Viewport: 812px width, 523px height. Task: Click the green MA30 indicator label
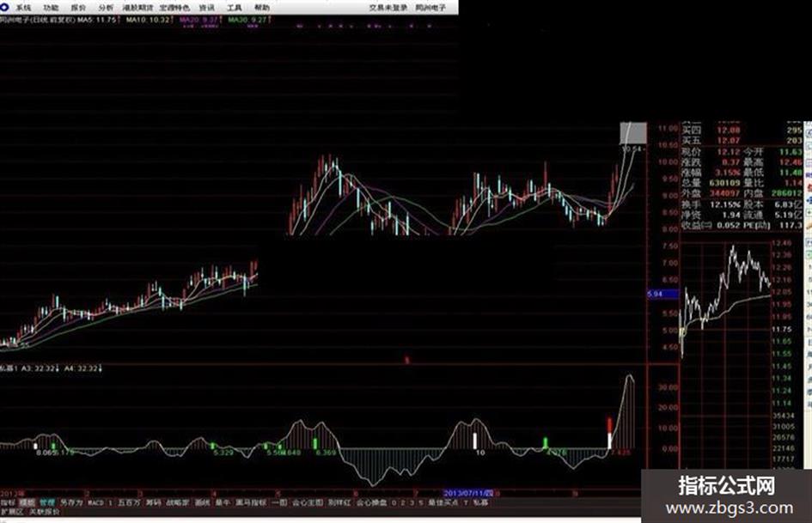tap(249, 20)
